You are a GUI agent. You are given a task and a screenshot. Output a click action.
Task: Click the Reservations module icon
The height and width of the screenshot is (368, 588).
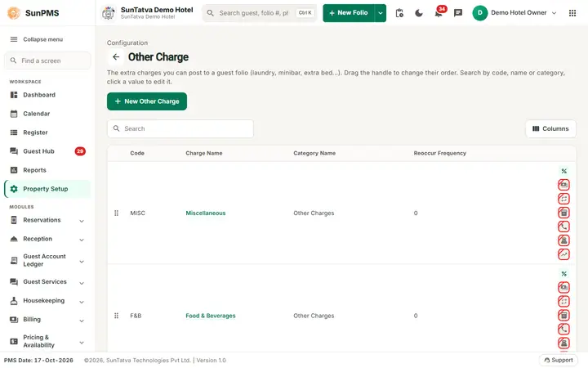(14, 220)
